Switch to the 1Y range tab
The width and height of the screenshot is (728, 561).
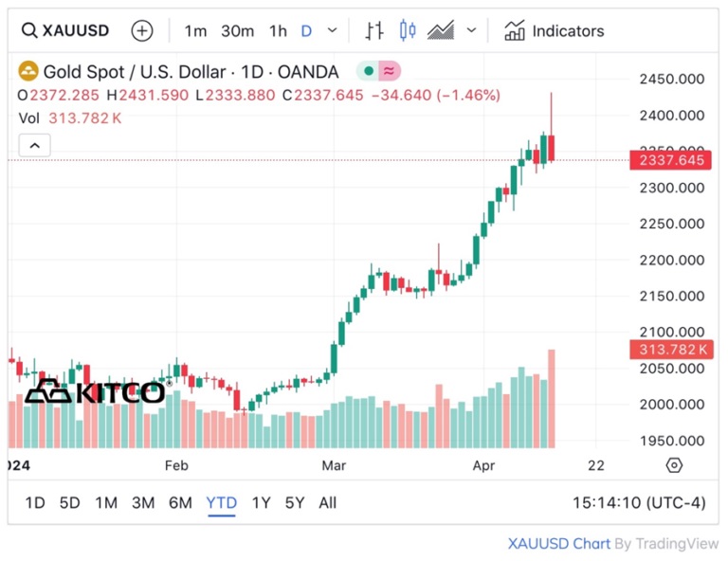point(261,503)
